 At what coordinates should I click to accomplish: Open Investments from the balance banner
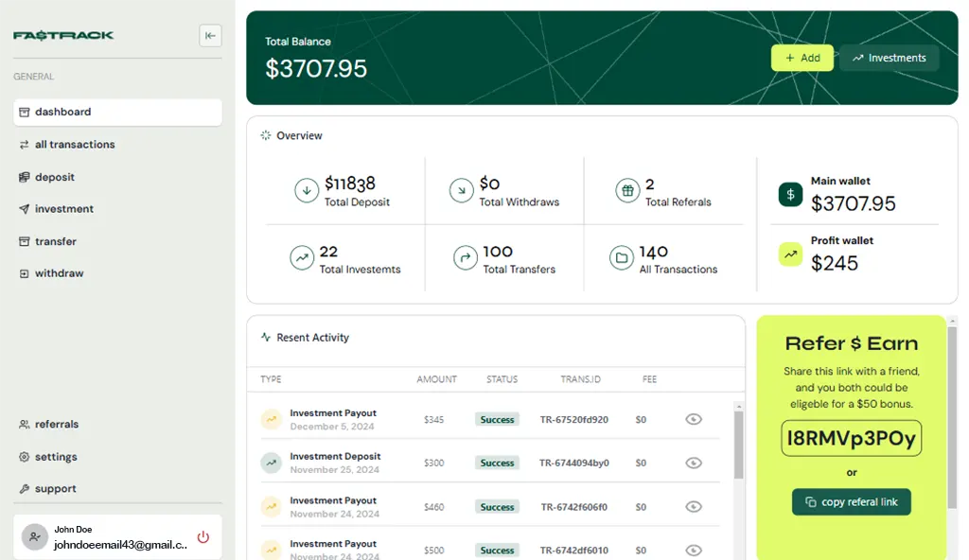coord(889,58)
